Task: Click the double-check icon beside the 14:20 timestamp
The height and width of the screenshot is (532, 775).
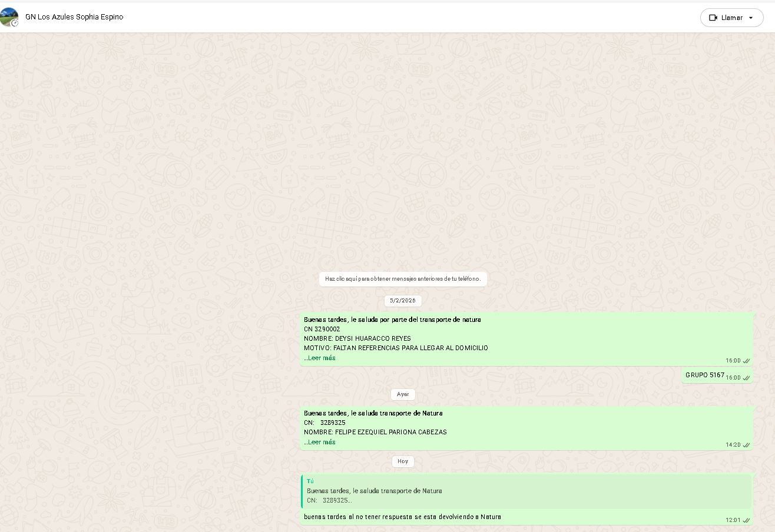Action: click(x=746, y=445)
